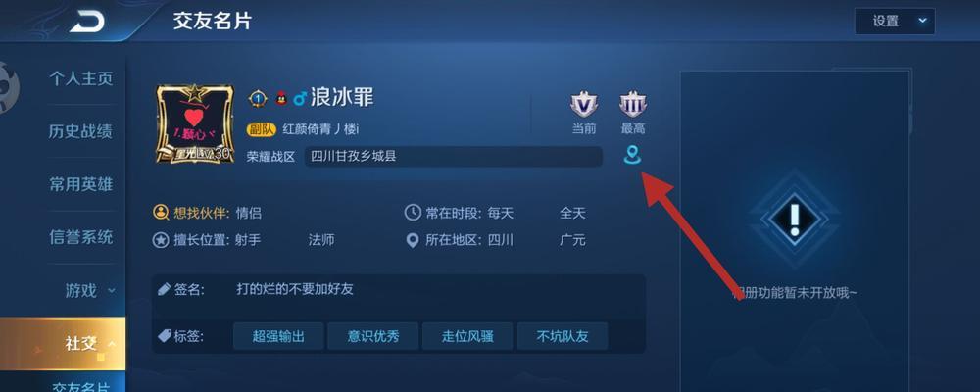Open the 设置 dropdown
The image size is (980, 392).
pyautogui.click(x=895, y=22)
